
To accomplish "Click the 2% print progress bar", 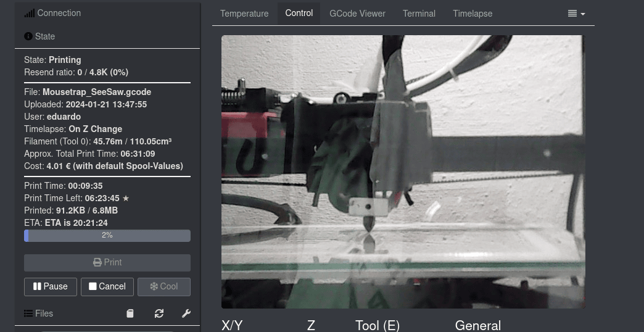I will tap(107, 236).
